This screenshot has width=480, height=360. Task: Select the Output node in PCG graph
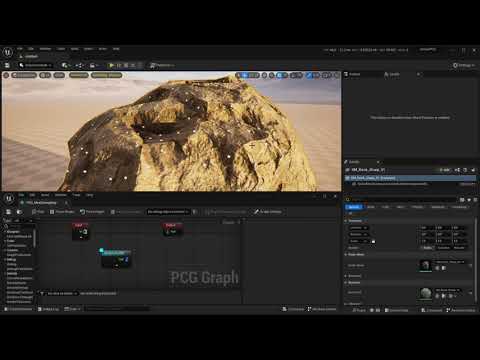click(173, 230)
